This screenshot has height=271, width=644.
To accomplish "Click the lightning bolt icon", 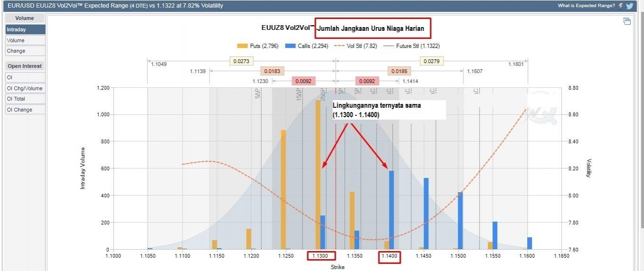I will (x=621, y=6).
